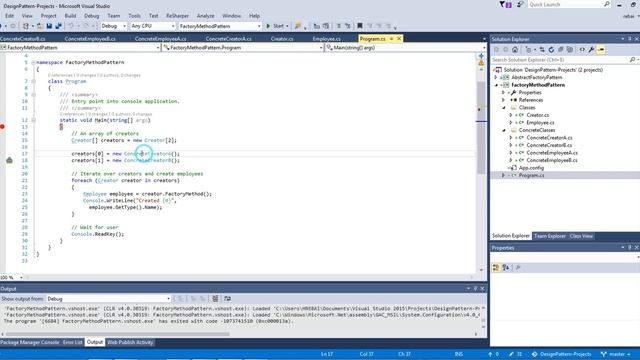The image size is (640, 360).
Task: Select App.config in Solution Explorer
Action: [x=531, y=168]
